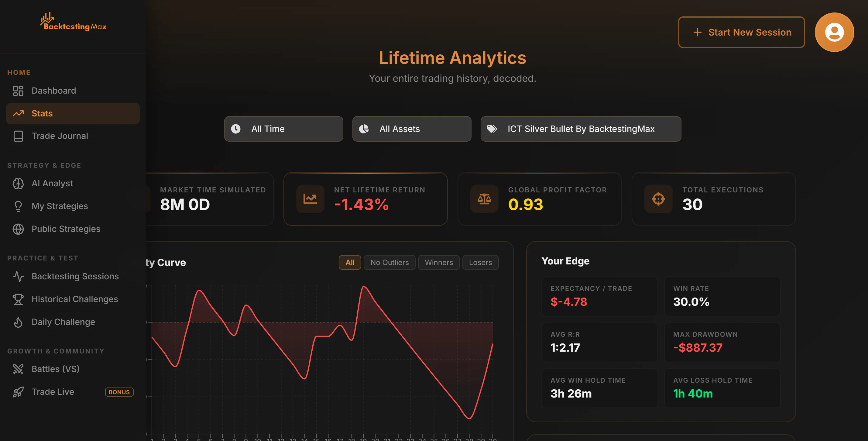Click the Avg Loss Hold Time 1h 40m value
Image resolution: width=868 pixels, height=441 pixels.
tap(693, 394)
